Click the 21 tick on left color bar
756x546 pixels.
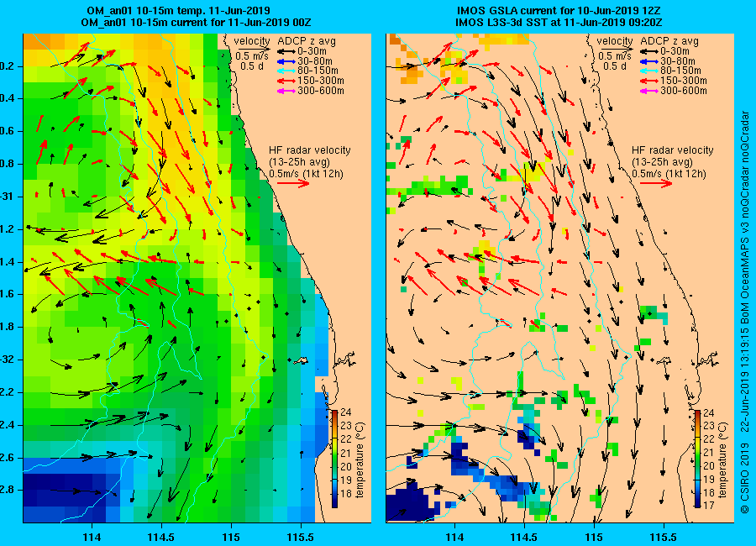[346, 453]
